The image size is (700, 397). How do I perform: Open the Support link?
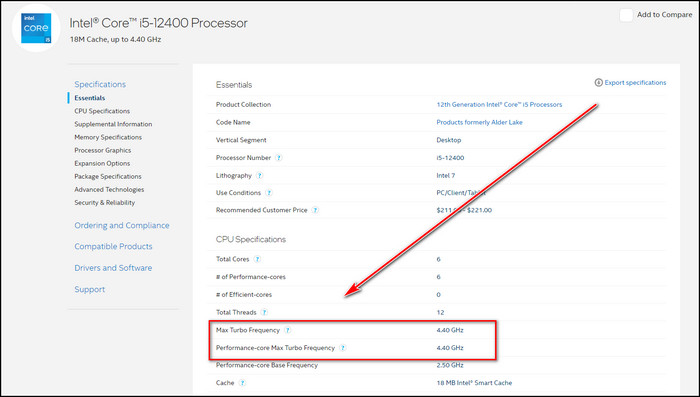tap(90, 289)
